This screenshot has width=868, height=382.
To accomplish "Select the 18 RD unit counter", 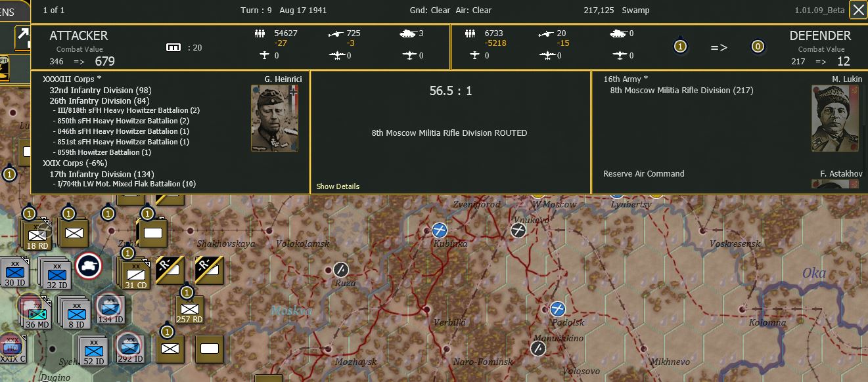I will point(37,236).
